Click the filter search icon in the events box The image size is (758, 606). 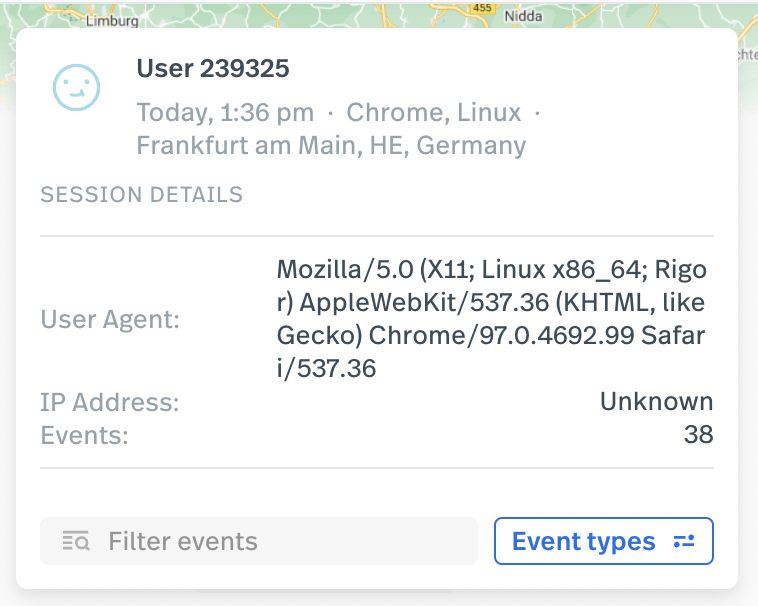coord(76,541)
